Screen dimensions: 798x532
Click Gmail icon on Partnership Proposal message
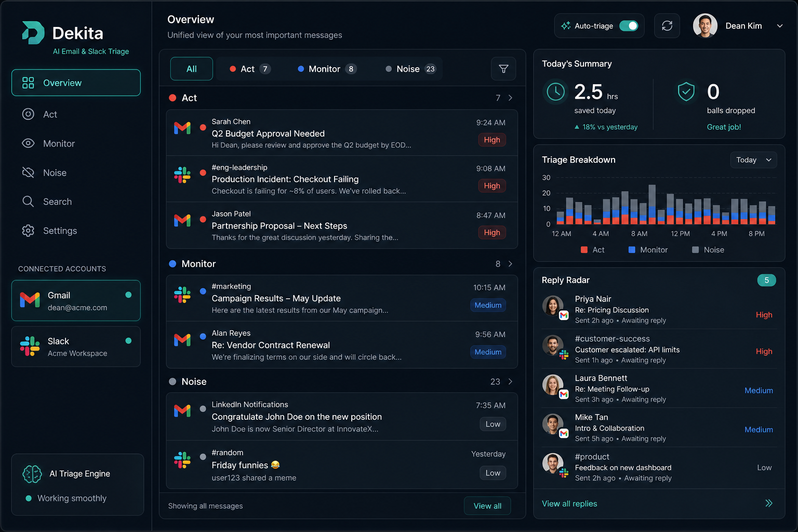coord(182,220)
